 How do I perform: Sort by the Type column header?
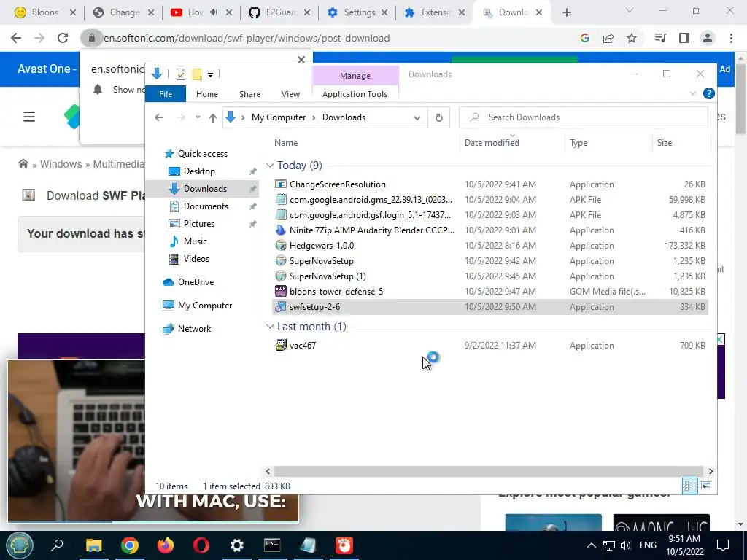(x=578, y=143)
